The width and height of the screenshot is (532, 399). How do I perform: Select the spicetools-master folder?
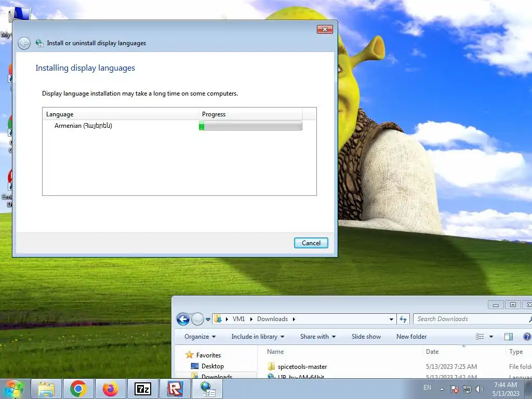tap(302, 367)
